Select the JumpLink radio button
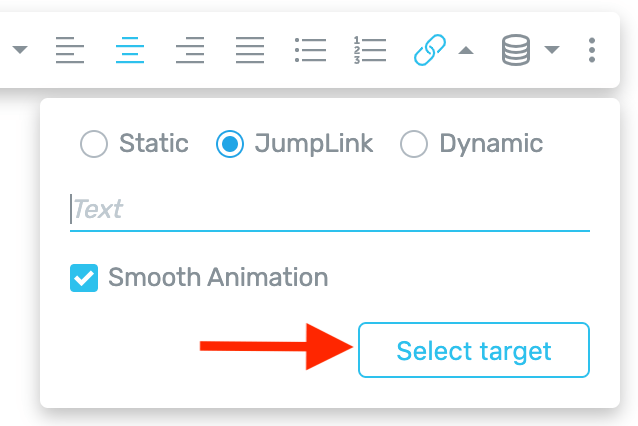 (230, 144)
